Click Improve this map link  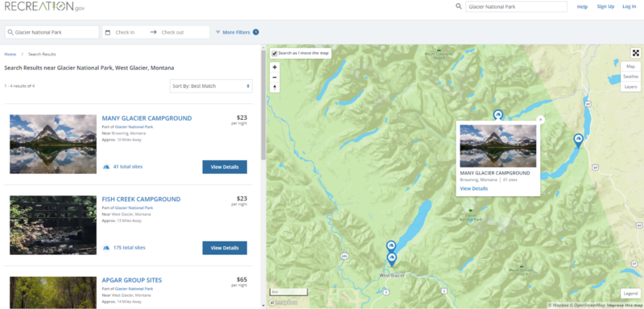point(625,305)
